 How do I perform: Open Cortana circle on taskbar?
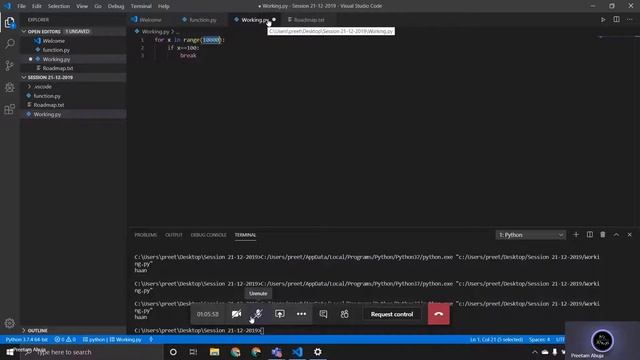173,352
